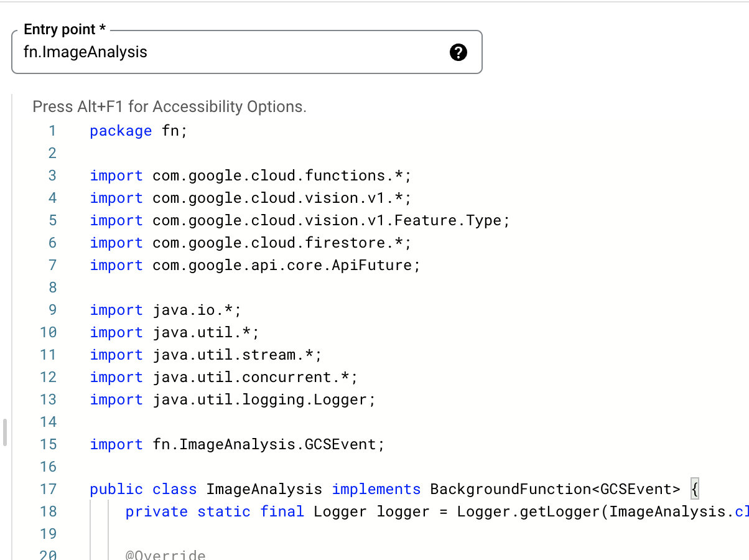Click line number 17 in the gutter
Screen dimensions: 749x560
[49, 489]
